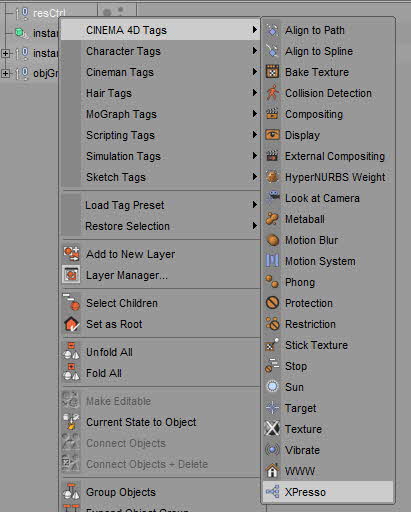Image resolution: width=411 pixels, height=512 pixels.
Task: Select the resCtrl object in tree
Action: [x=49, y=13]
